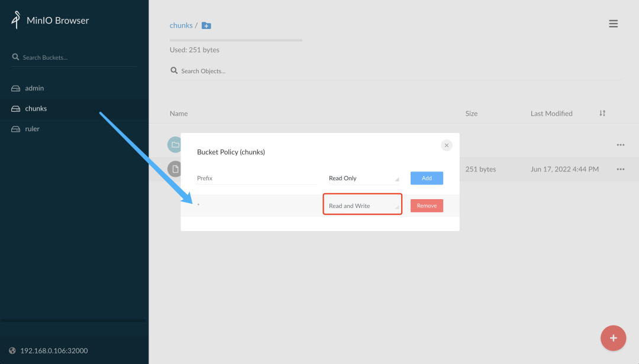Click the 'Used: 251 bytes' storage text
The width and height of the screenshot is (639, 364).
tap(195, 50)
